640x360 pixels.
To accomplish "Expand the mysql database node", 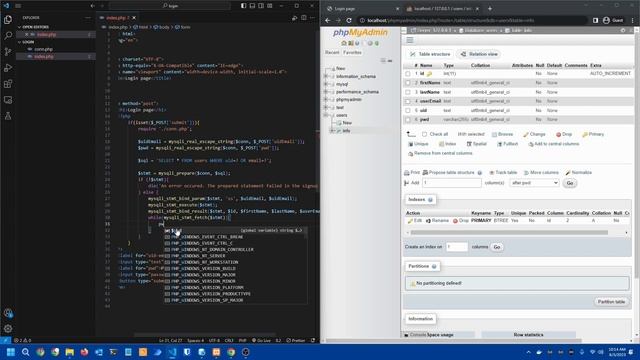I will pos(326,84).
